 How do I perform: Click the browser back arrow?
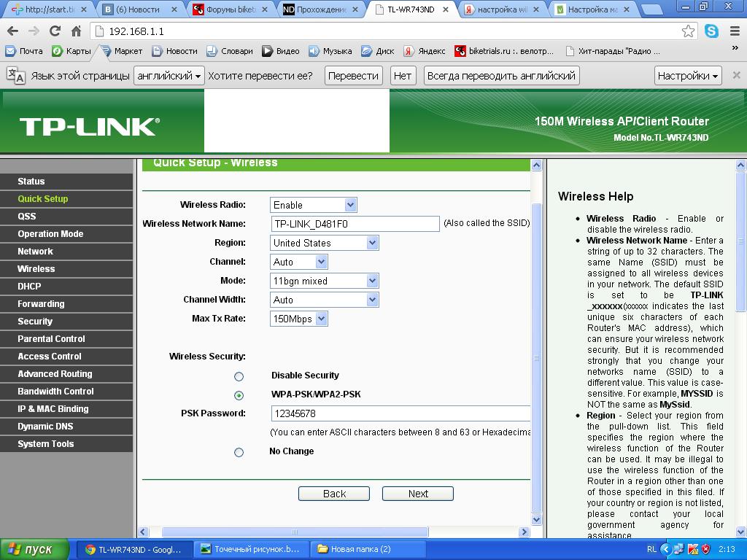12,31
